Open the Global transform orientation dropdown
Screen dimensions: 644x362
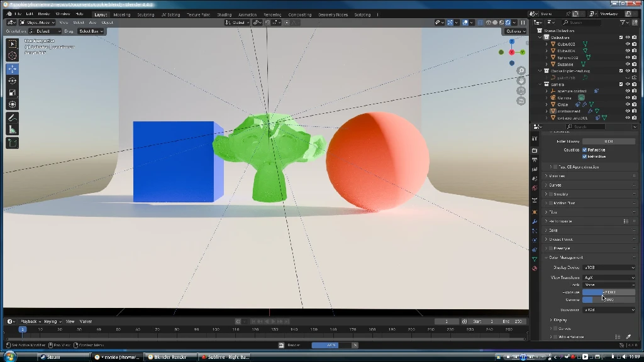pyautogui.click(x=236, y=23)
